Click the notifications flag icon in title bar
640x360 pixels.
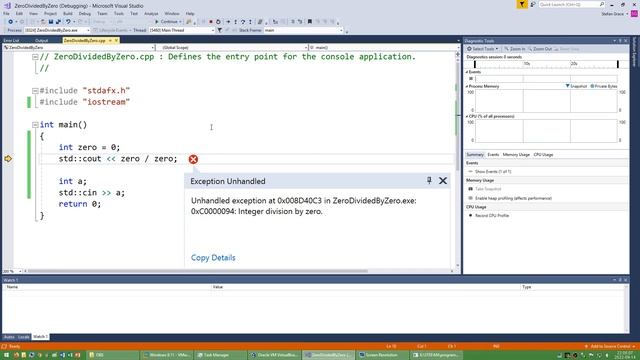pos(522,4)
